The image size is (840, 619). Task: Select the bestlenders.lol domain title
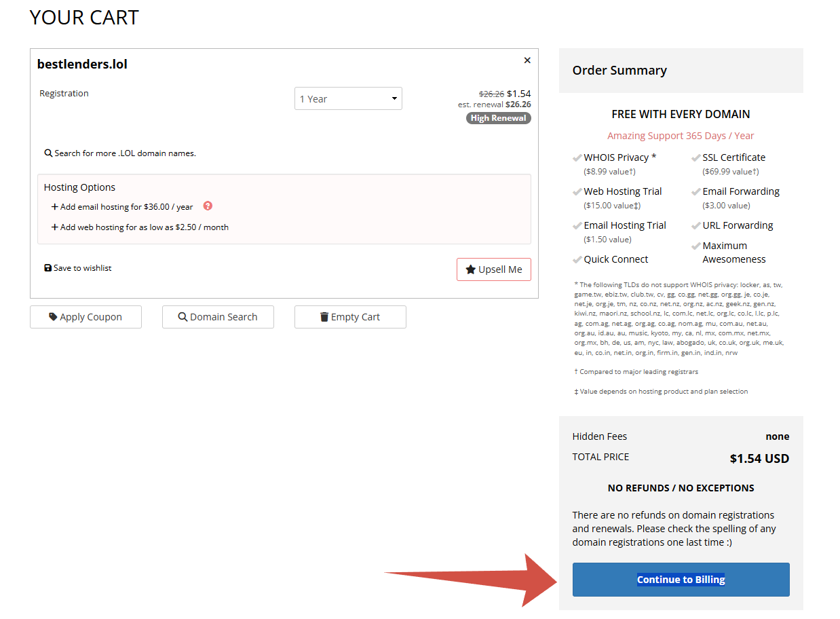(x=82, y=64)
